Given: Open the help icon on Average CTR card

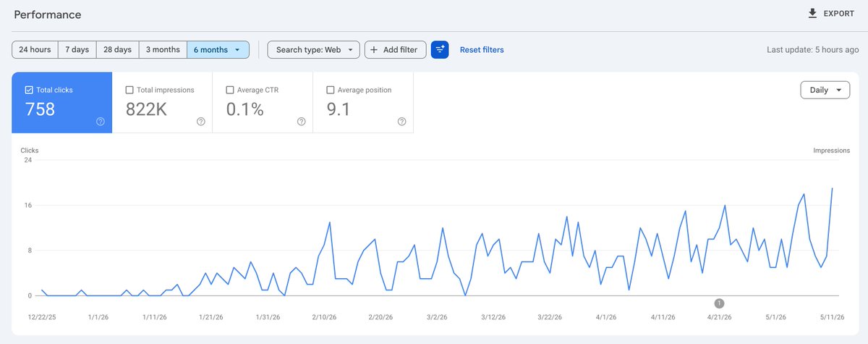Looking at the screenshot, I should point(302,122).
